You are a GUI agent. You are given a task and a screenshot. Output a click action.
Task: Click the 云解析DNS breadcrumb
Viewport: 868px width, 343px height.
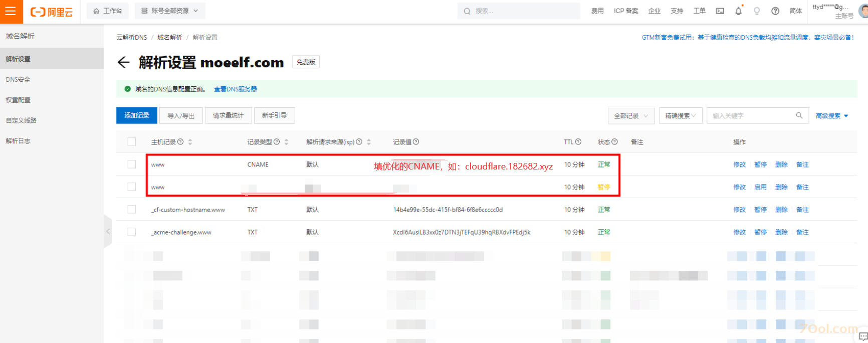coord(132,37)
